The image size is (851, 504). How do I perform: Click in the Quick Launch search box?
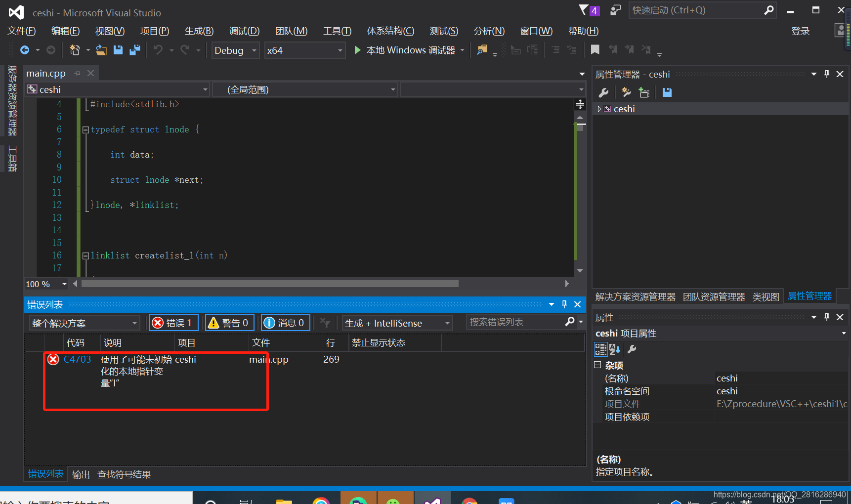pos(702,10)
